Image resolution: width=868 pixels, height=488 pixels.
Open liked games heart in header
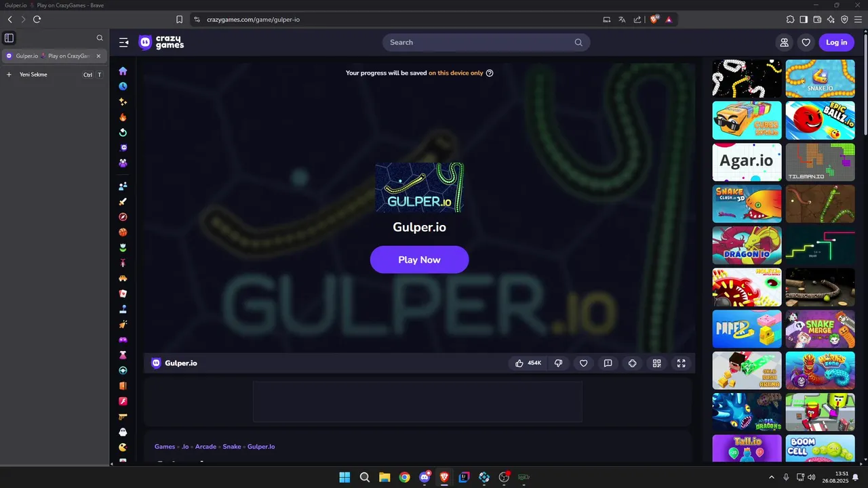coord(806,42)
